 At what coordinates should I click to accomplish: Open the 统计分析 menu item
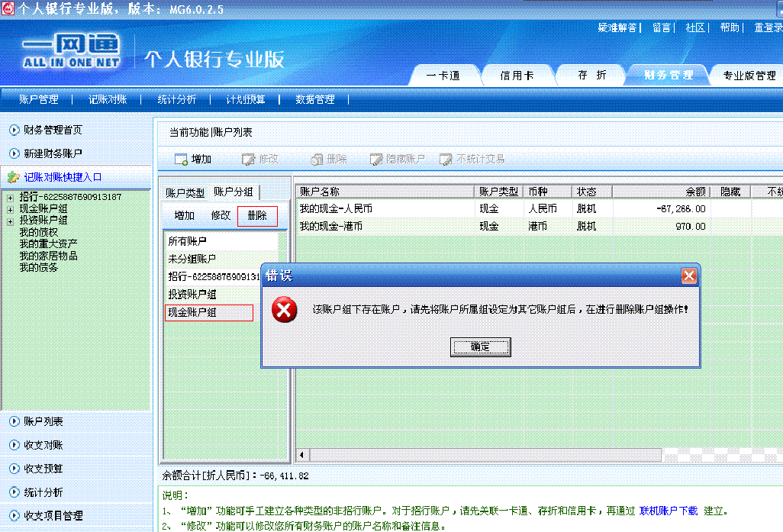[x=176, y=99]
